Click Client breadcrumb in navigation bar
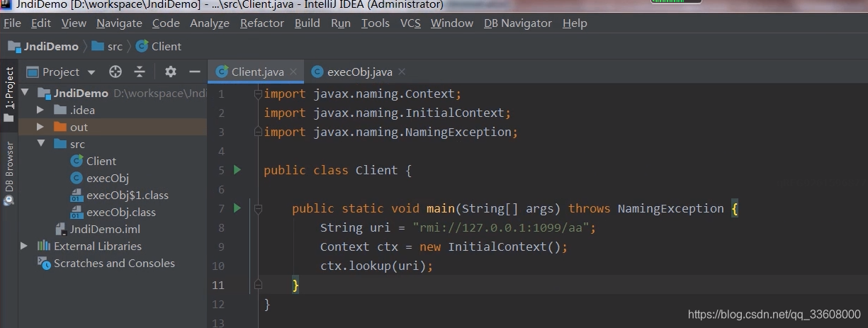 tap(159, 46)
